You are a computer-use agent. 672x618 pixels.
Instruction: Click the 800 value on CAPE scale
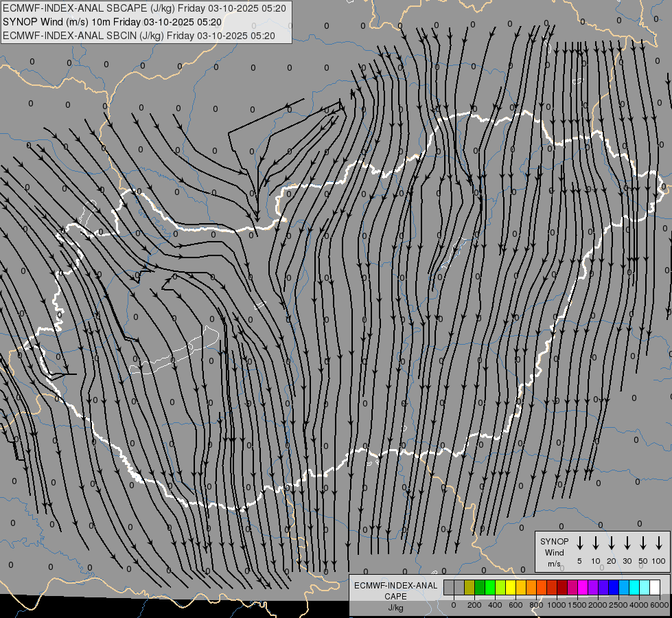click(536, 605)
